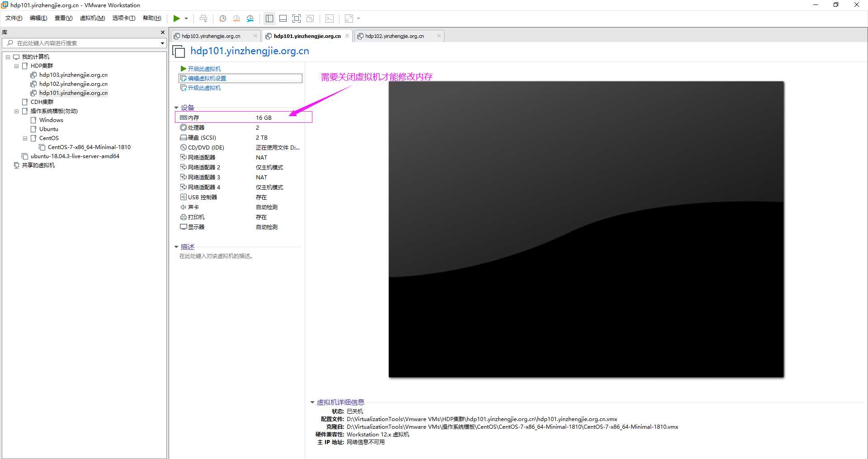Screen dimensions: 868x459
Task: Click the 打印机 printer icon
Action: [184, 217]
